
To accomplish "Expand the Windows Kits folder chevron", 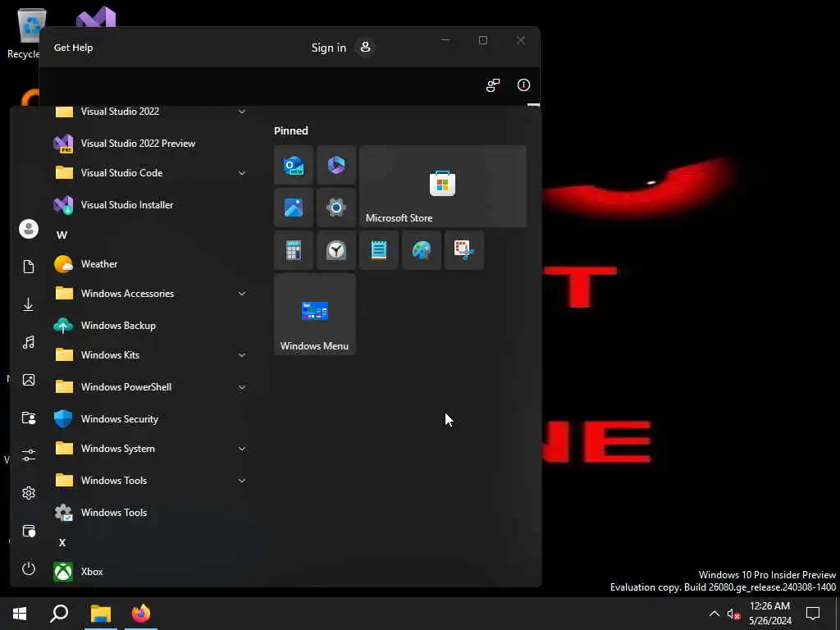I will click(242, 355).
